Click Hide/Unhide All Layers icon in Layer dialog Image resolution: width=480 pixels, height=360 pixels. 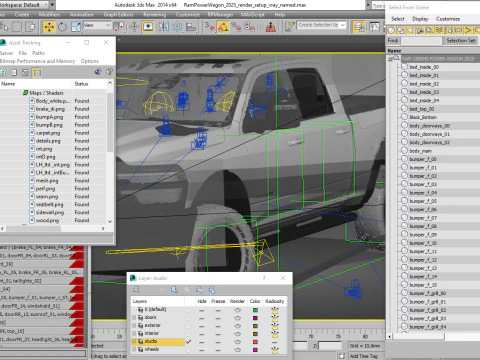point(200,290)
